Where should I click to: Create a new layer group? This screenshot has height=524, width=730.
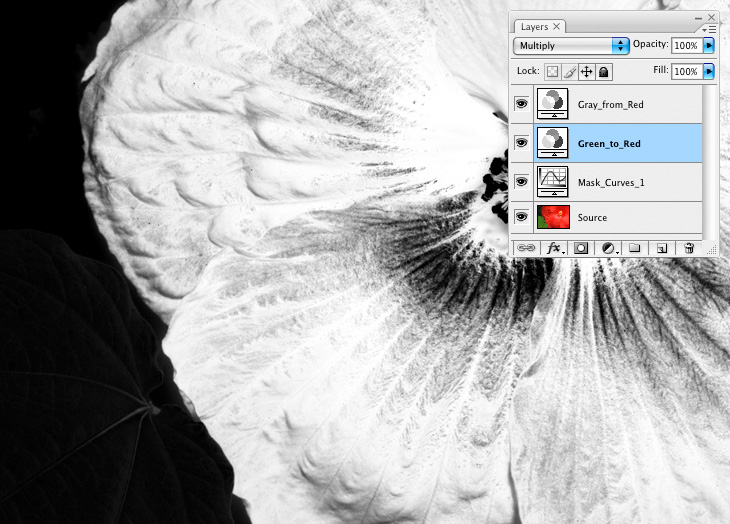click(634, 247)
